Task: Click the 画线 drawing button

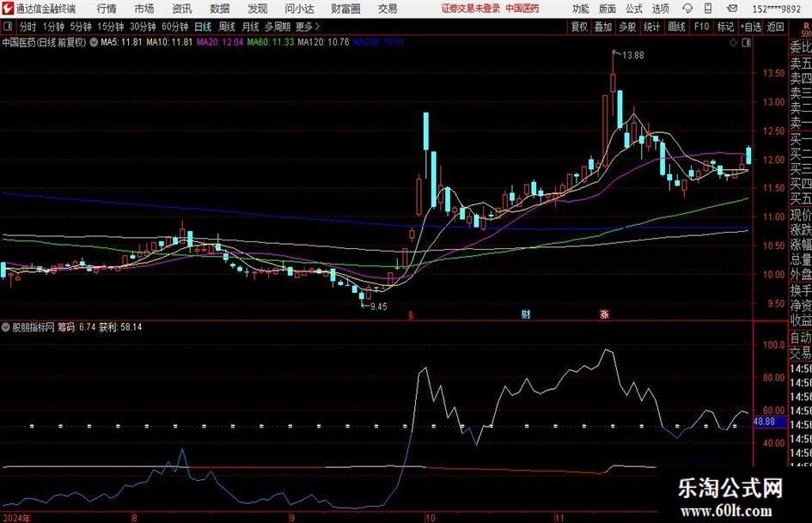Action: 676,27
